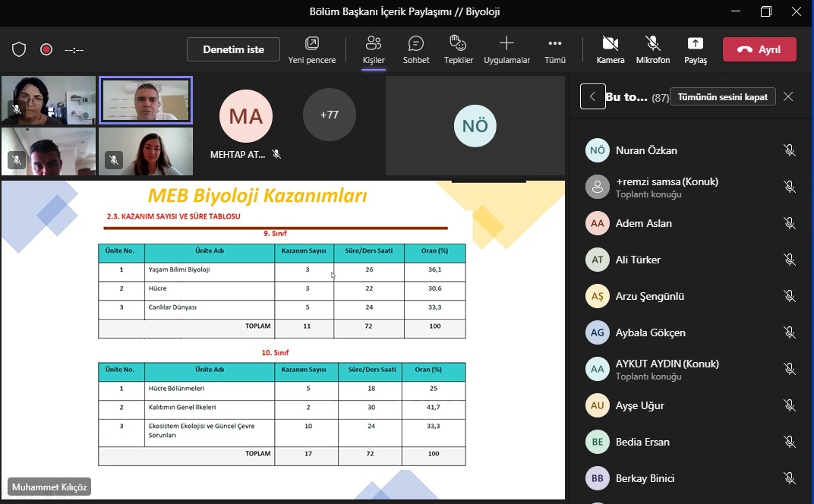Click remzi samsa's muted mic icon

point(790,187)
